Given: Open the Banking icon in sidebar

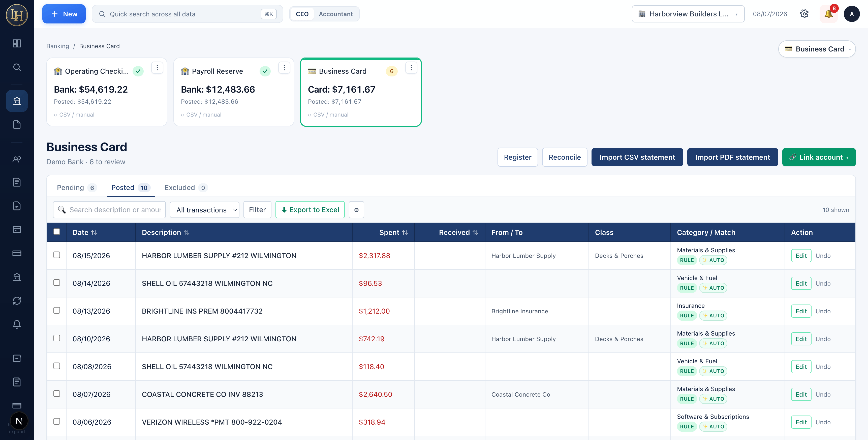Looking at the screenshot, I should (x=17, y=101).
